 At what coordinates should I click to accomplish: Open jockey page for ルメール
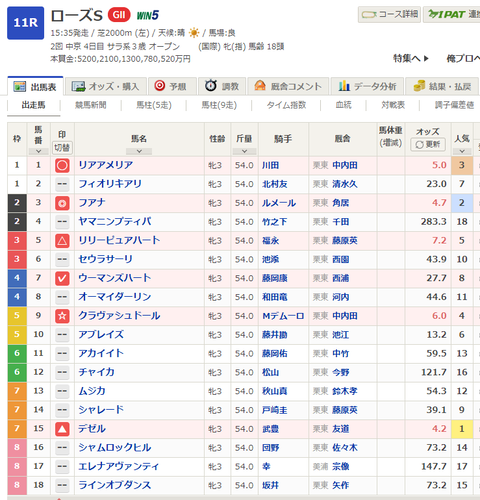(279, 203)
